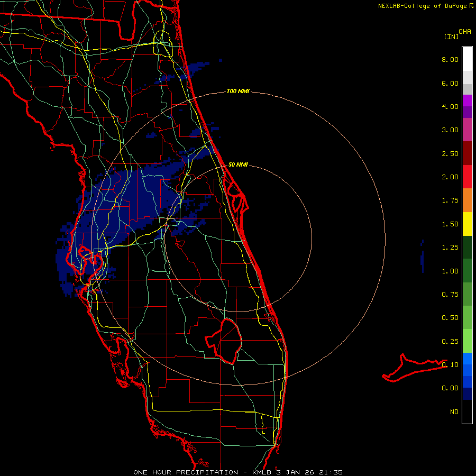This screenshot has width=476, height=476.
Task: Click the 2.00 legend value
Action: [450, 177]
